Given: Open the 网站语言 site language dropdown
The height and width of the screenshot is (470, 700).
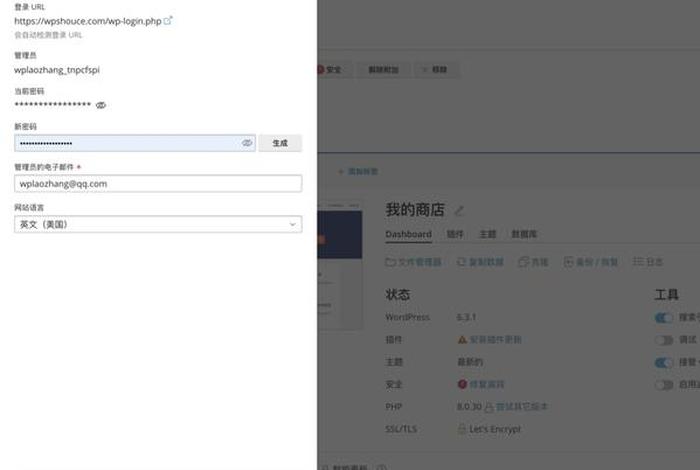Looking at the screenshot, I should click(x=158, y=224).
